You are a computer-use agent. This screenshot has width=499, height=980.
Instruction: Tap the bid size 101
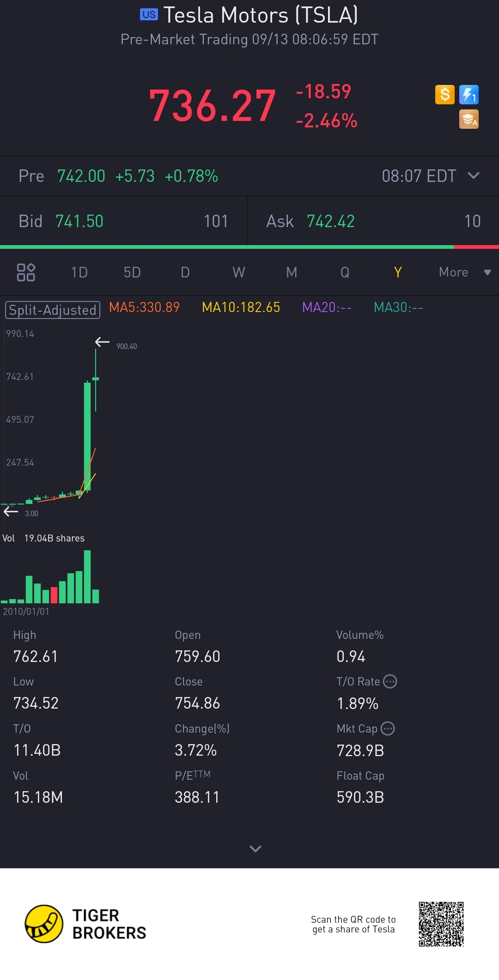[x=216, y=222]
